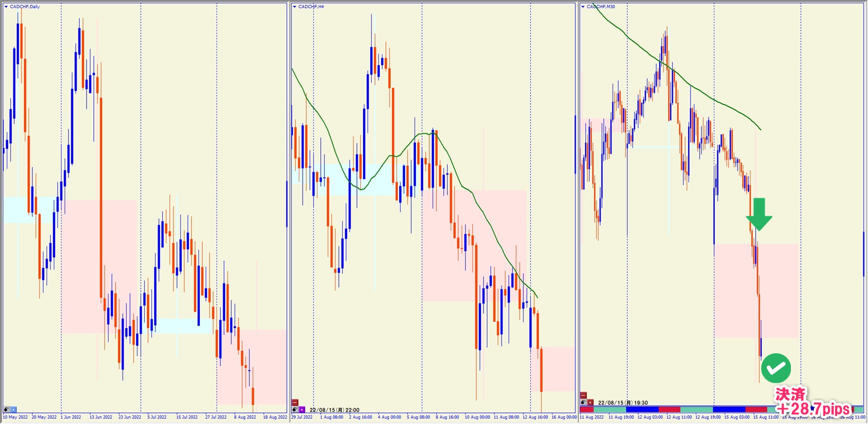Click the 22/08/15 22:00 timestamp label
This screenshot has height=424, width=868.
(335, 410)
